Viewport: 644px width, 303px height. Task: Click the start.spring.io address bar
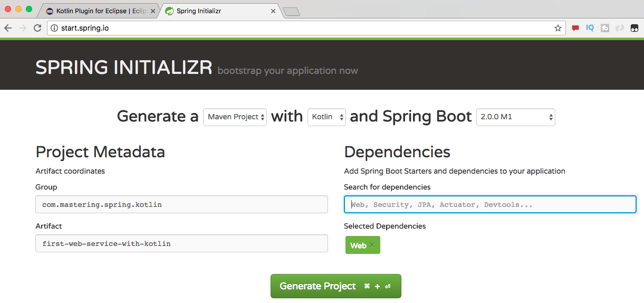(306, 28)
